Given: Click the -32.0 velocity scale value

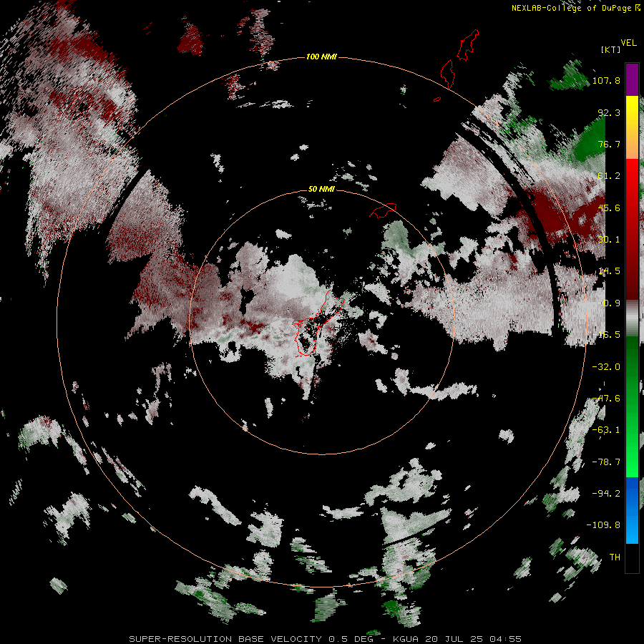Looking at the screenshot, I should (606, 367).
